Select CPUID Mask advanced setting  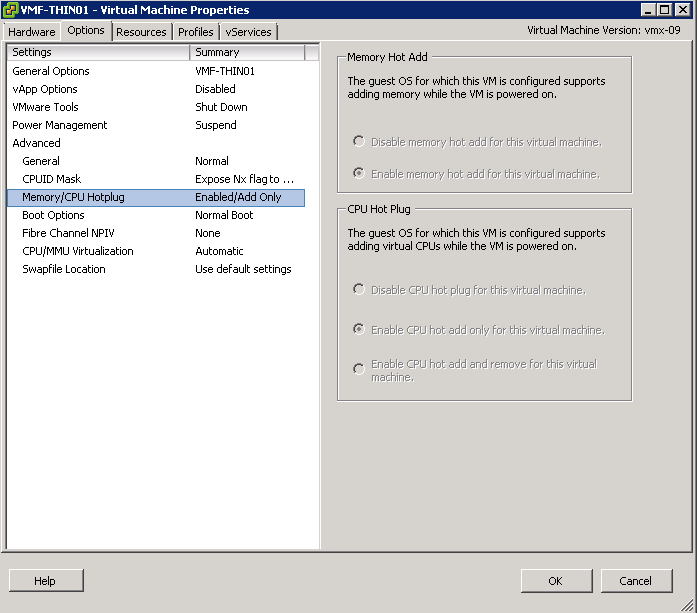pyautogui.click(x=51, y=179)
